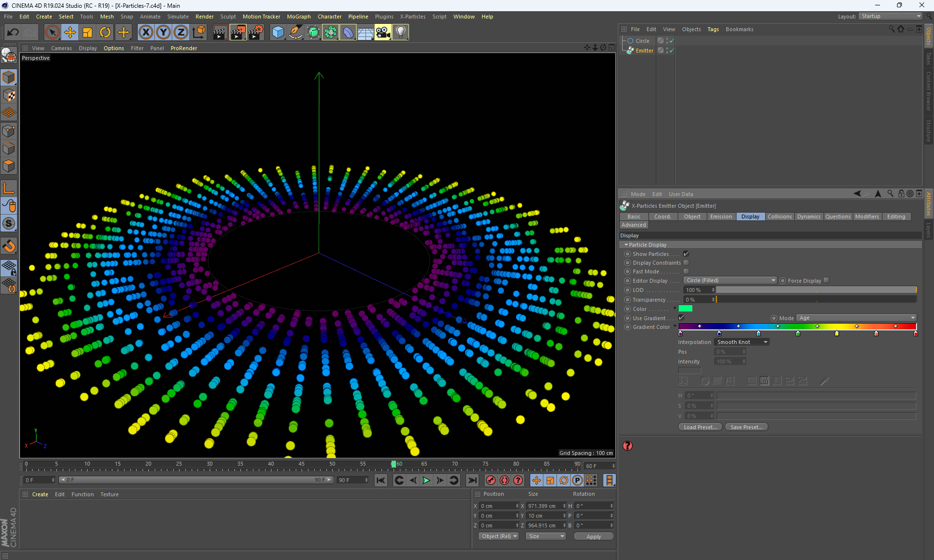This screenshot has height=560, width=934.
Task: Click the Undo arrow icon
Action: tap(13, 33)
